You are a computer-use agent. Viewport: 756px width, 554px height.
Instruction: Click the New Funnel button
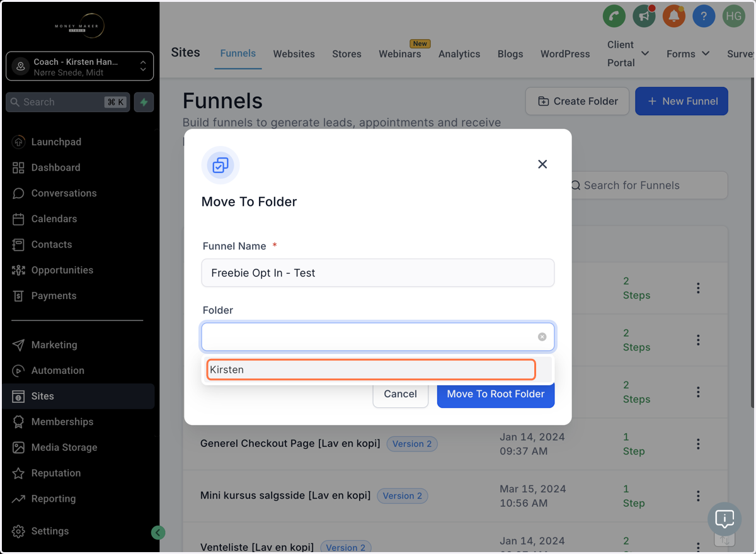click(682, 101)
